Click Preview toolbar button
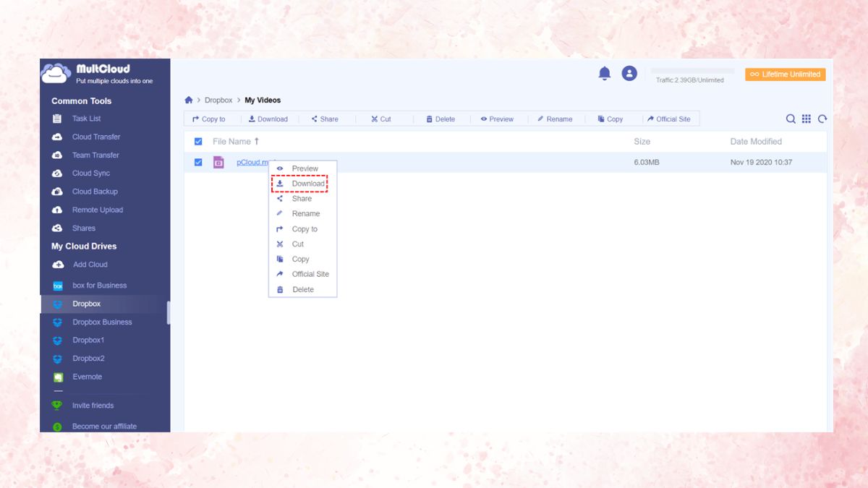868x488 pixels. [x=497, y=119]
